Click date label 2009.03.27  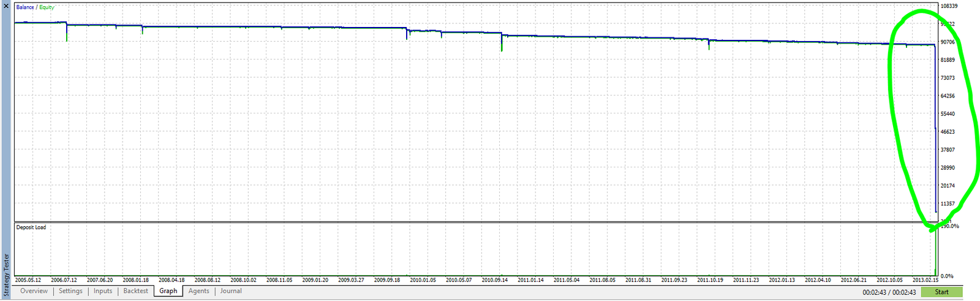click(351, 280)
